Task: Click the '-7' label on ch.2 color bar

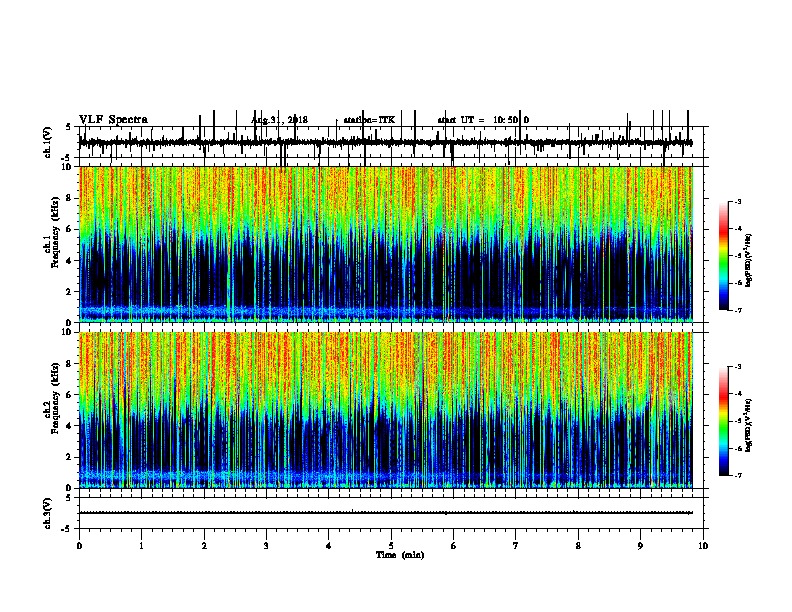Action: coord(737,475)
